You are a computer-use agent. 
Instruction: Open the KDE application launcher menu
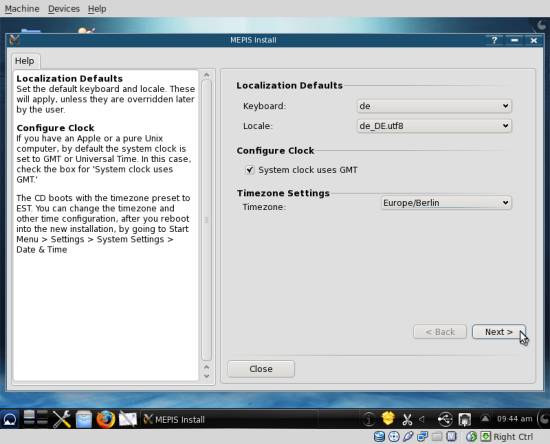click(x=9, y=419)
